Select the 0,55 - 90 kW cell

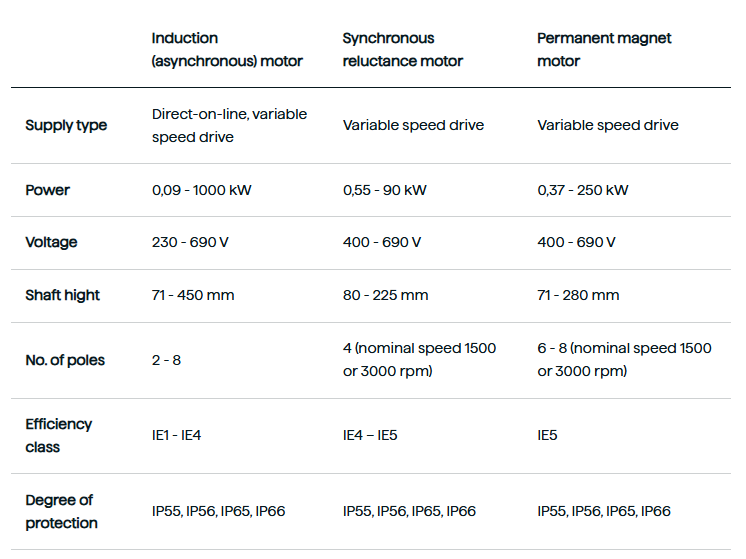pyautogui.click(x=385, y=190)
